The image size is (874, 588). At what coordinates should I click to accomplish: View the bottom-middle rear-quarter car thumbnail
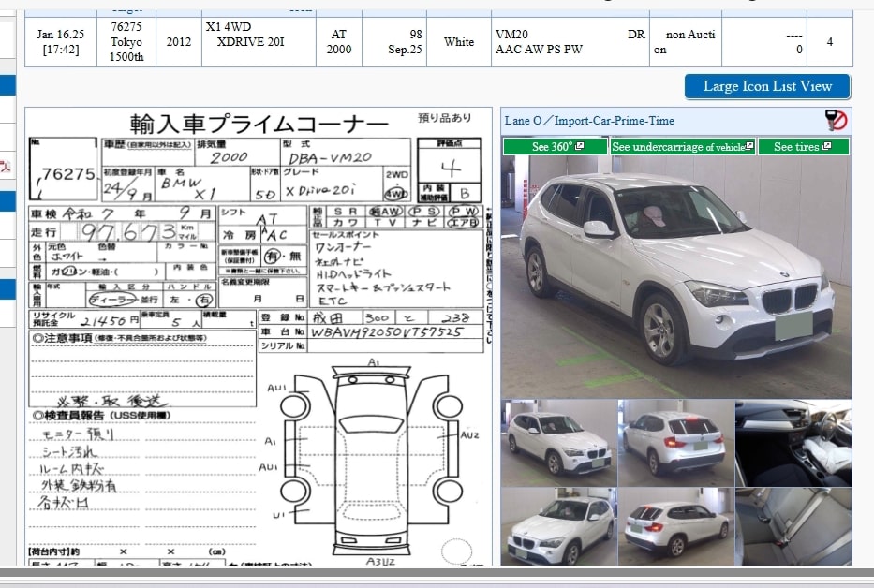[675, 525]
